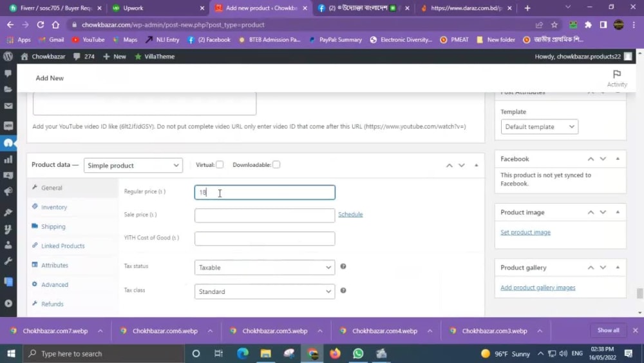Open the analytics bar chart sidebar icon
Viewport: 644px width, 363px height.
pos(8,159)
